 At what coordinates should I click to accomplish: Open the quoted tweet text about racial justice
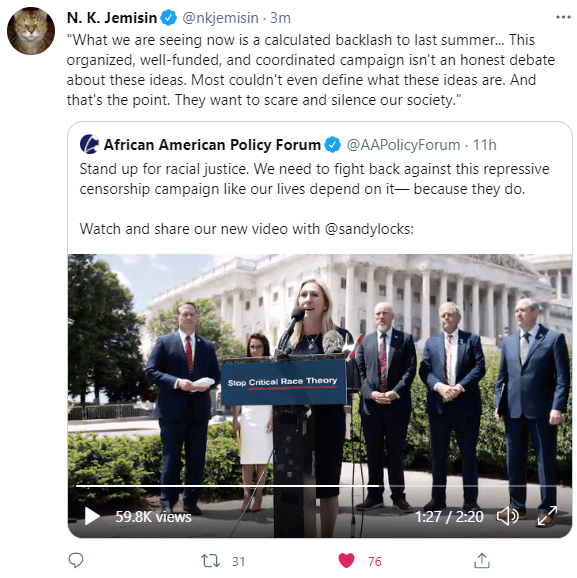coord(314,179)
